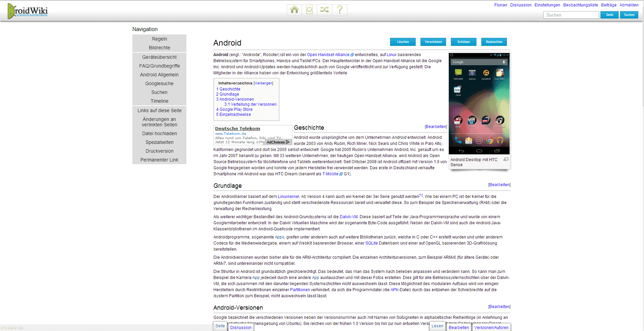Image resolution: width=644 pixels, height=331 pixels.
Task: Open help via the question mark icon
Action: 340,10
